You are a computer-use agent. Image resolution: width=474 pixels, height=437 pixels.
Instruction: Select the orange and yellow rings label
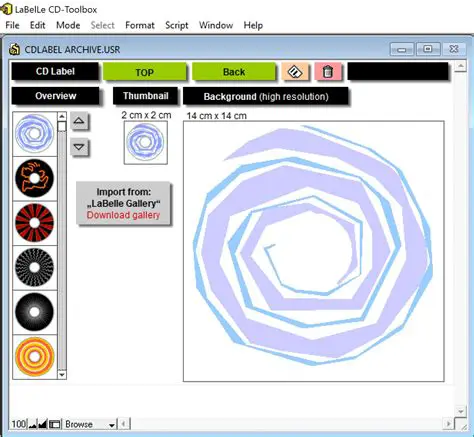35,356
